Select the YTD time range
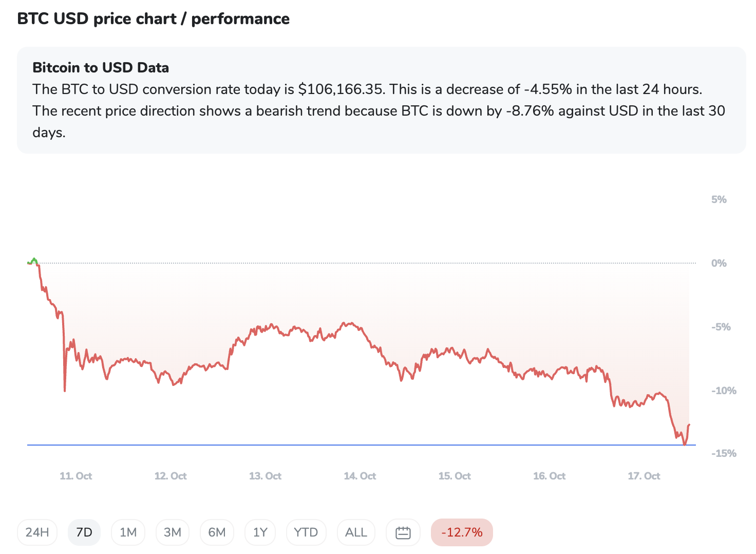756x554 pixels. coord(306,532)
